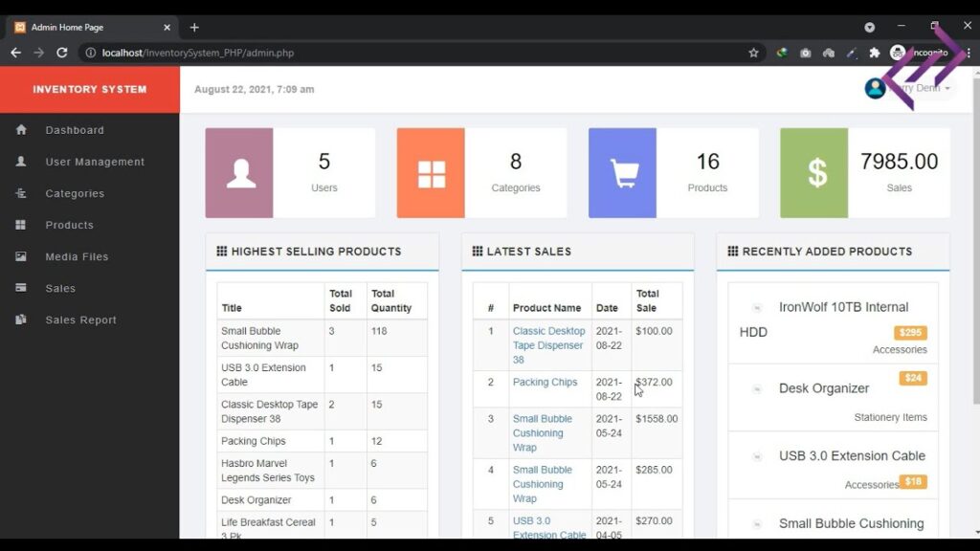980x551 pixels.
Task: Click the orange grid icon on Categories card
Action: (432, 171)
